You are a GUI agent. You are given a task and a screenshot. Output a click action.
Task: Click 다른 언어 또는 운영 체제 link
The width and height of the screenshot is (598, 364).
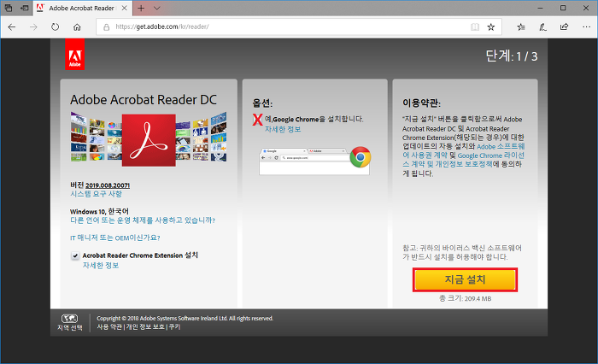point(143,220)
